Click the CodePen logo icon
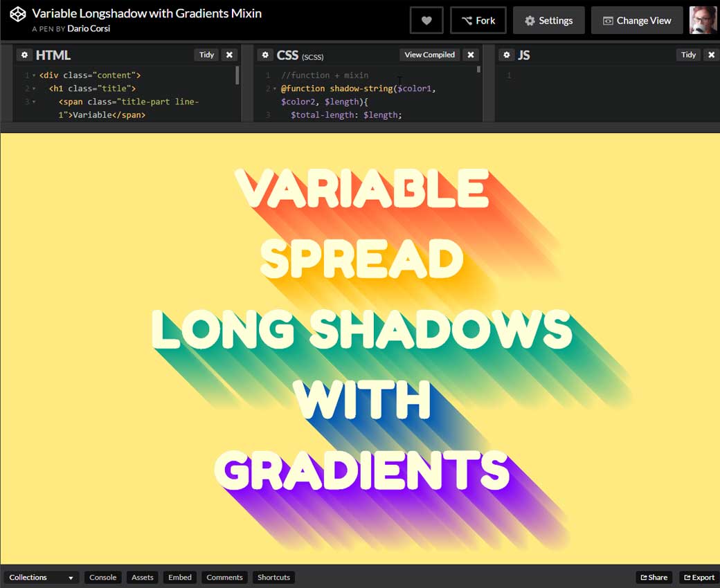This screenshot has height=588, width=720. coord(17,15)
